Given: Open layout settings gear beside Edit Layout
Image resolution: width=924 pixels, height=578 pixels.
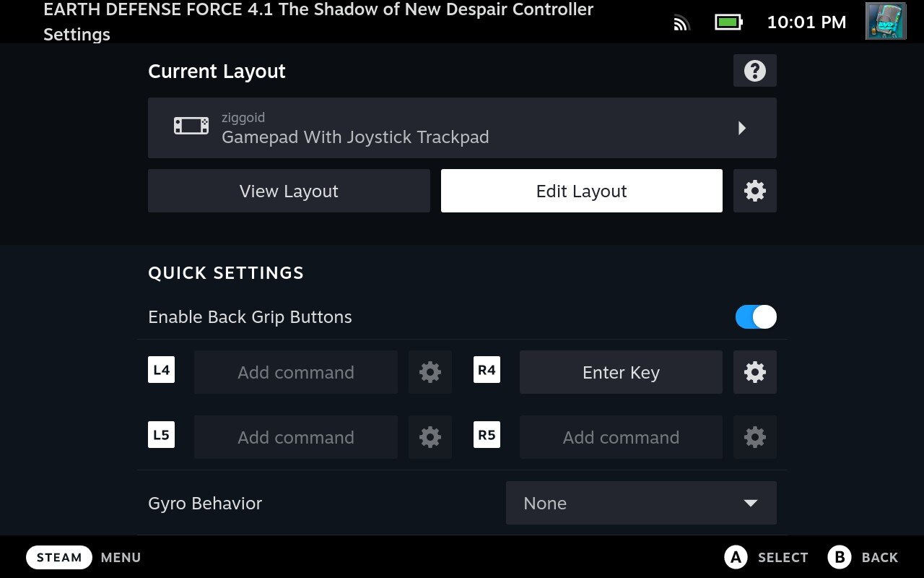Looking at the screenshot, I should tap(755, 191).
